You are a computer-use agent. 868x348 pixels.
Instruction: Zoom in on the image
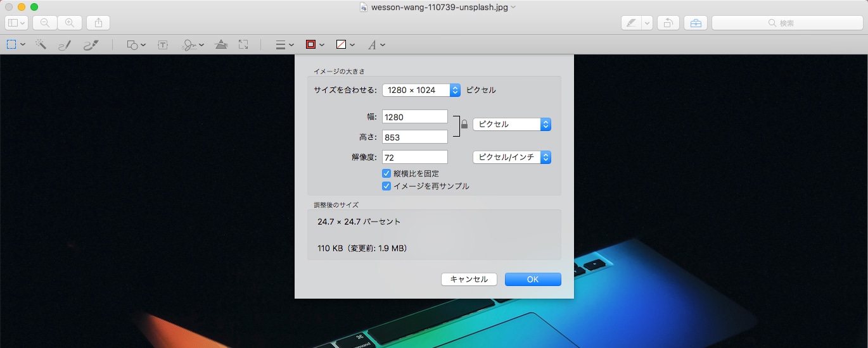70,23
